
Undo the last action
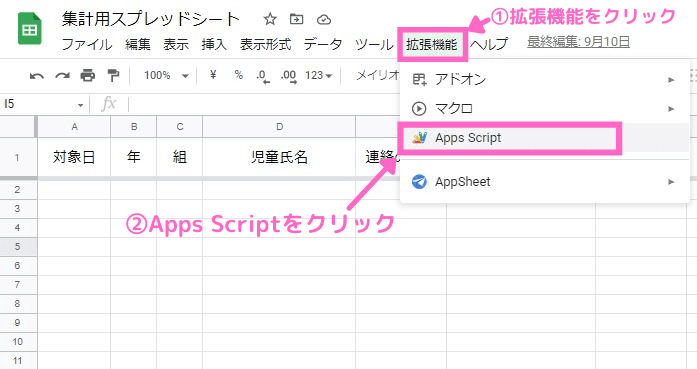36,76
